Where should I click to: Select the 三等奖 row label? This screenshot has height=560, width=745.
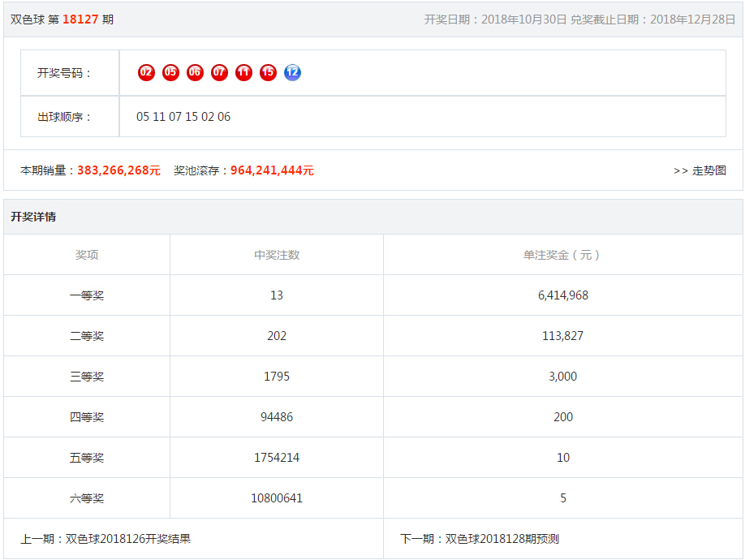87,377
